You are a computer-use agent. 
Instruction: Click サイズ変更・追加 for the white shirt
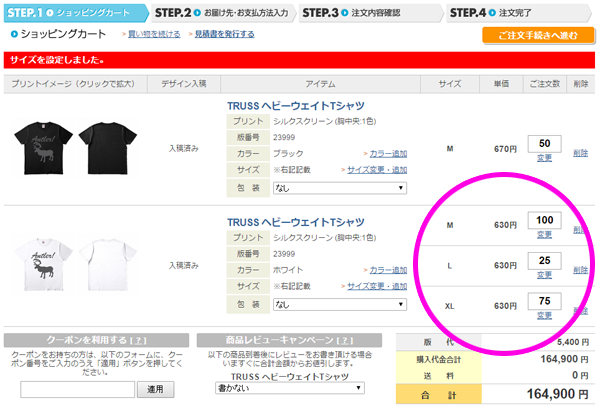pos(377,286)
